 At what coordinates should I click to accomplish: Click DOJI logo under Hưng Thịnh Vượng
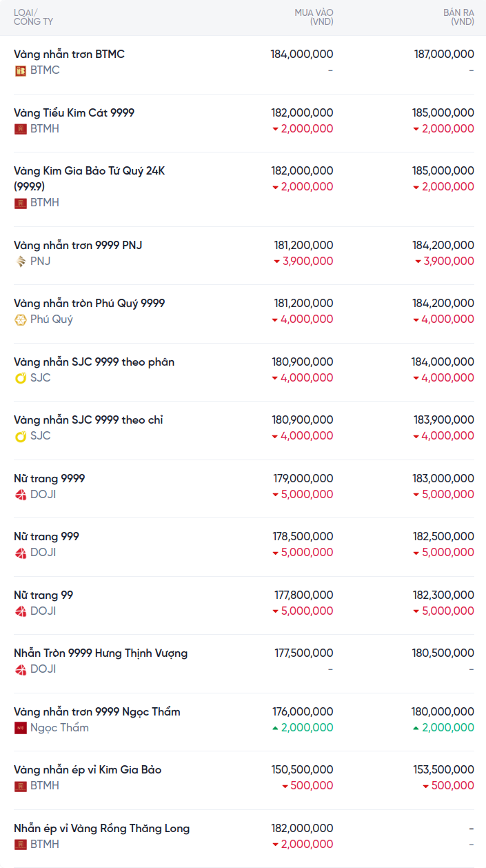[21, 669]
